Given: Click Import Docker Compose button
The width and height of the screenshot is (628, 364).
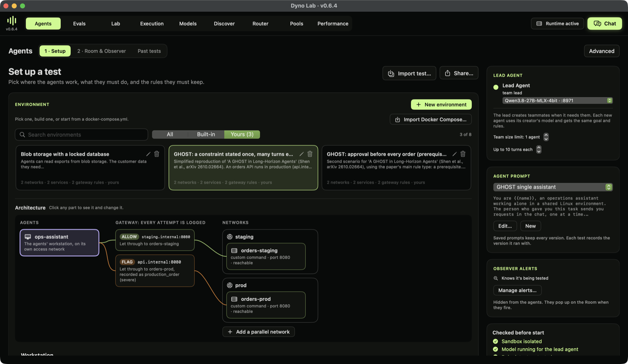Looking at the screenshot, I should coord(431,120).
